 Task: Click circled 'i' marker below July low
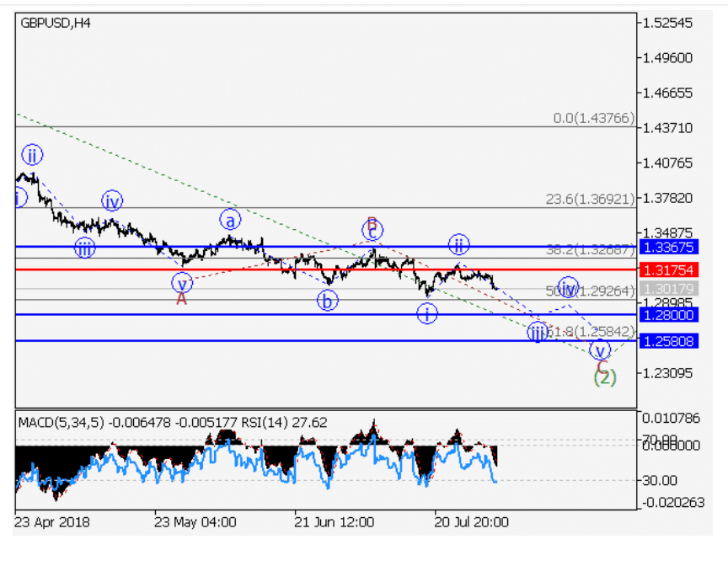point(427,314)
